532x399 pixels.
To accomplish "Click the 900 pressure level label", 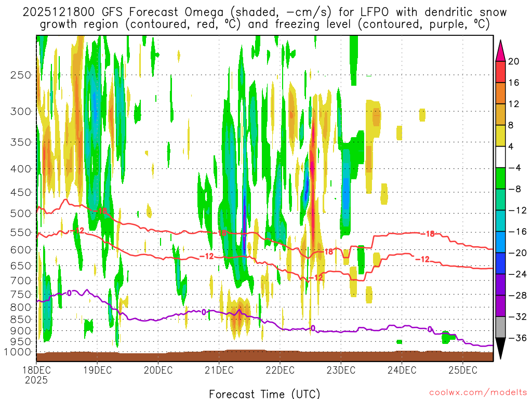I will (21, 331).
